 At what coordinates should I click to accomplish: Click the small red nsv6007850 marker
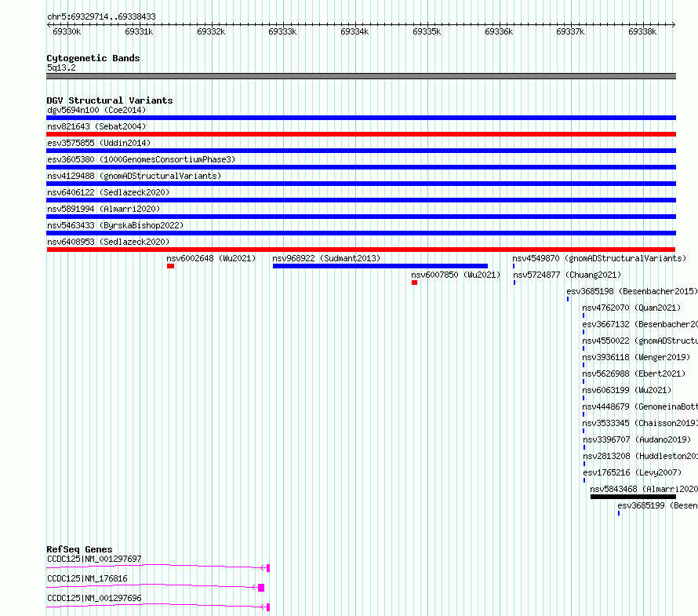[414, 282]
